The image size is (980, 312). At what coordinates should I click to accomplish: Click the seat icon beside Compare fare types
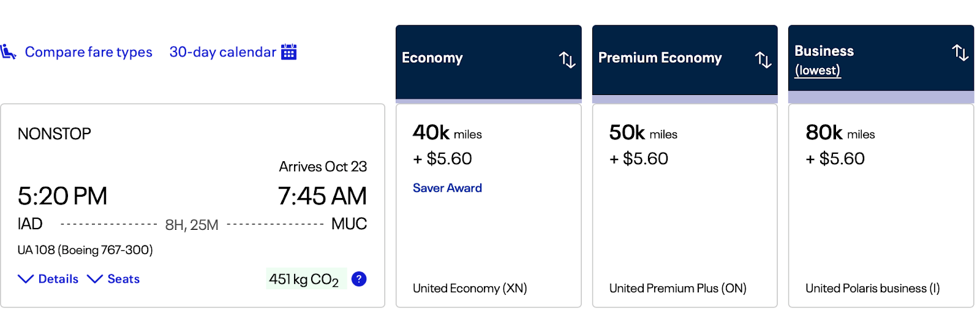click(8, 52)
